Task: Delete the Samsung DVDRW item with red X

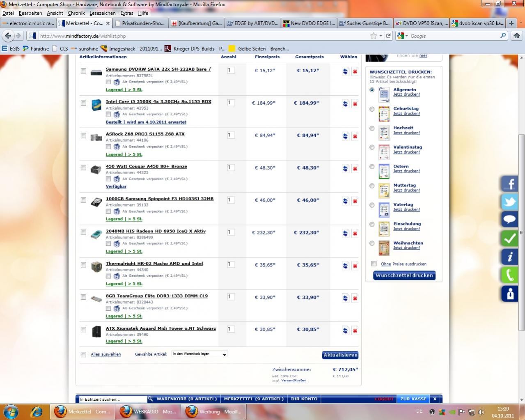Action: (x=355, y=71)
